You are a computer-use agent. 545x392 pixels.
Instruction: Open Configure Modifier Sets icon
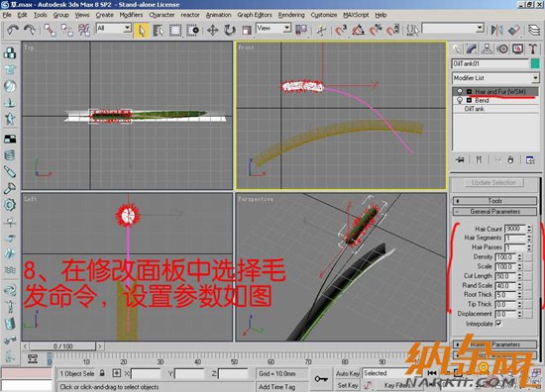530,160
